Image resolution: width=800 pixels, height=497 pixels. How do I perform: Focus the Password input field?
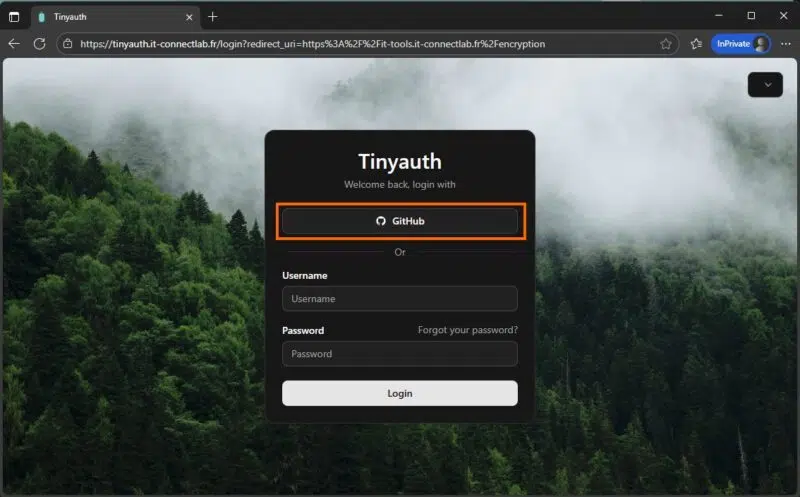(399, 354)
